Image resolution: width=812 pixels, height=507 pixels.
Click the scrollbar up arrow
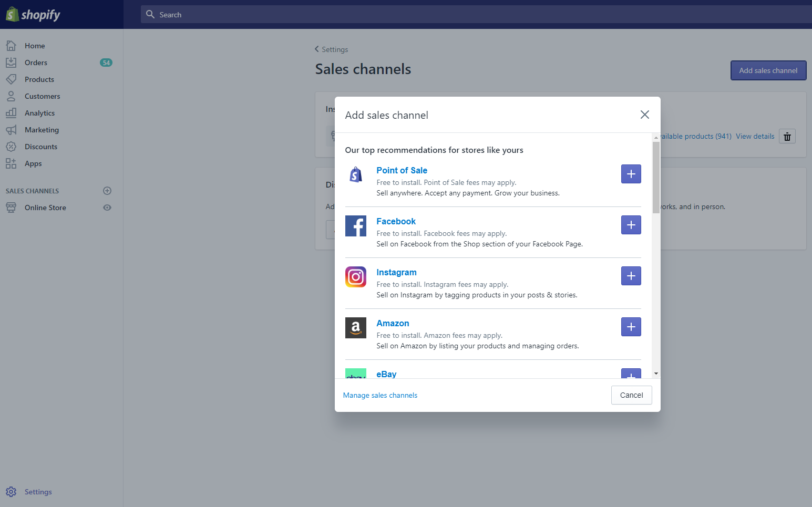pos(656,138)
